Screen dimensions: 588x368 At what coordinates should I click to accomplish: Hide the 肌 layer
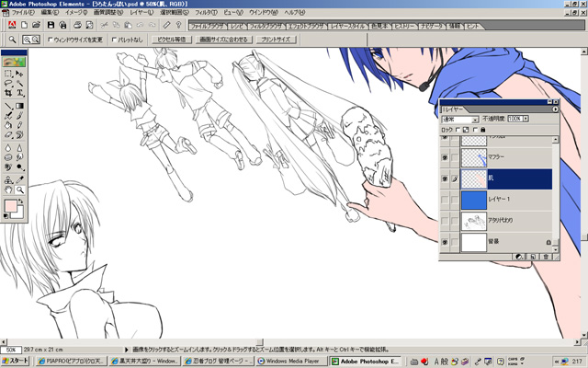click(x=445, y=178)
